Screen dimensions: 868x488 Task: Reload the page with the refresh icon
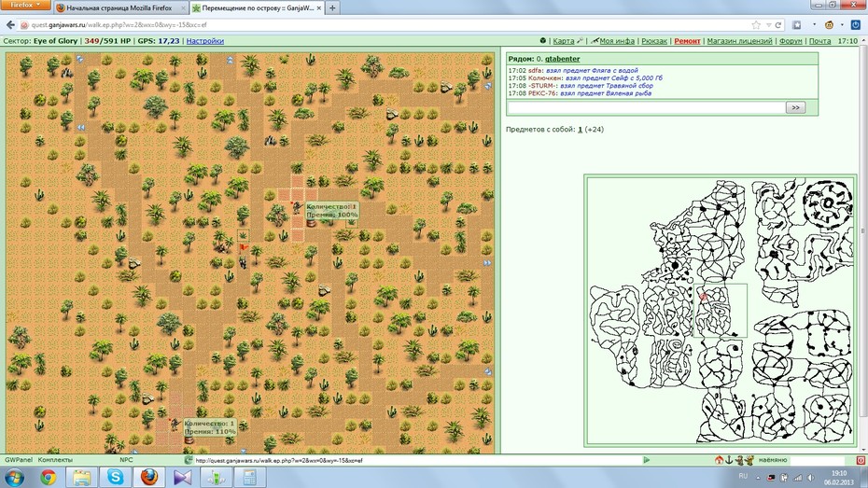point(778,25)
